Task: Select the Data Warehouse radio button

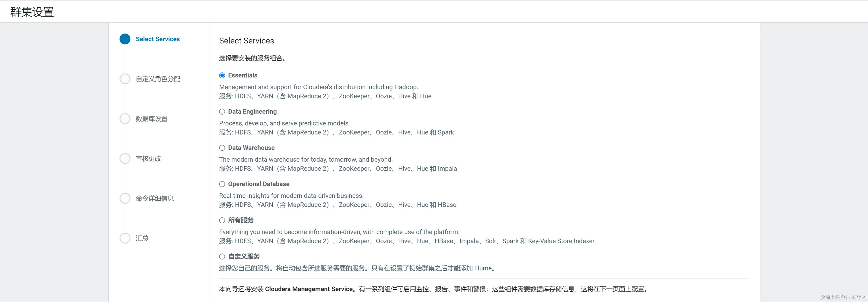Action: pyautogui.click(x=222, y=148)
